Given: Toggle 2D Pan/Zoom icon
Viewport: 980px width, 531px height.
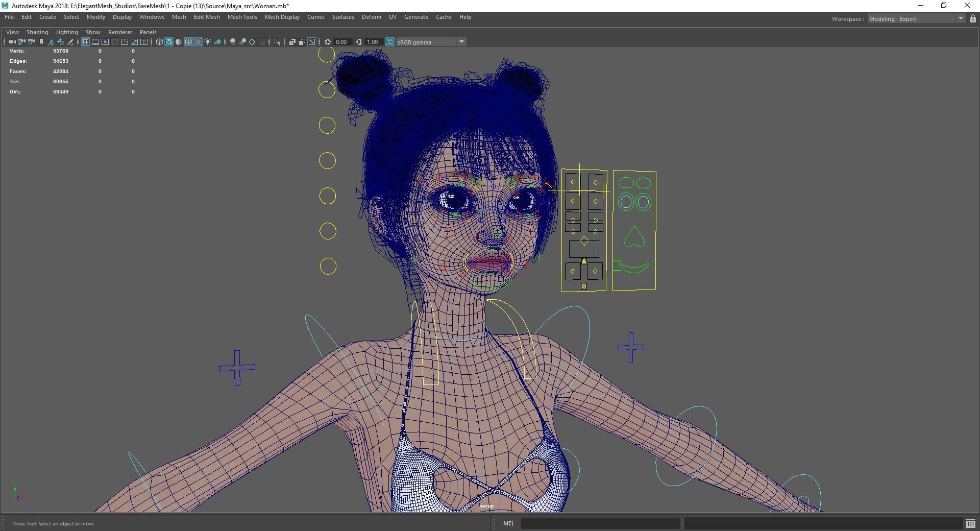Looking at the screenshot, I should tap(61, 42).
